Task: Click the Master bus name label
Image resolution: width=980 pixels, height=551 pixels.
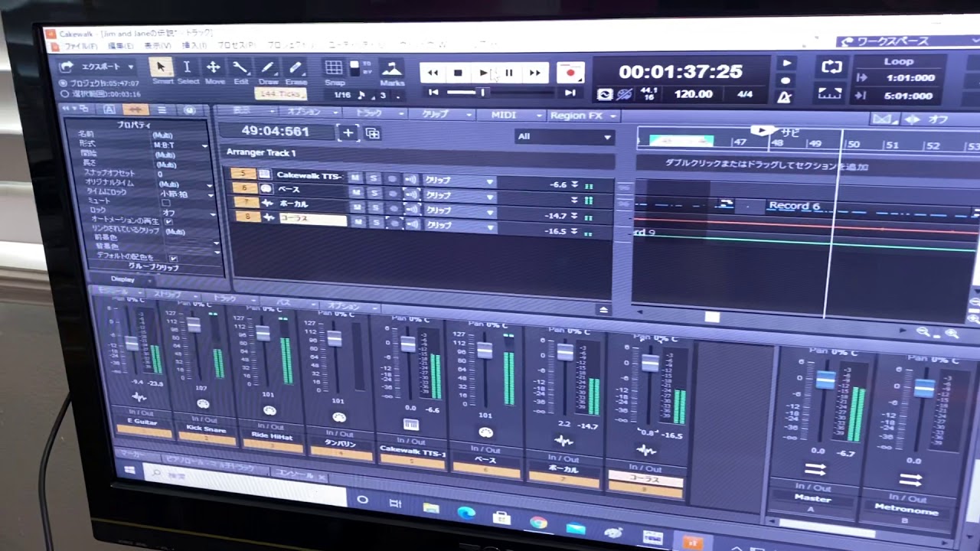Action: coord(812,498)
